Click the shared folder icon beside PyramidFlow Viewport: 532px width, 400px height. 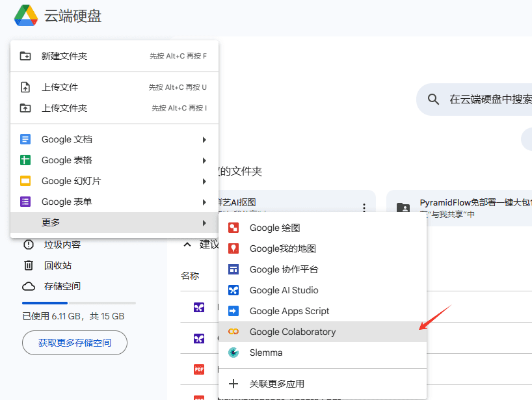click(x=403, y=207)
